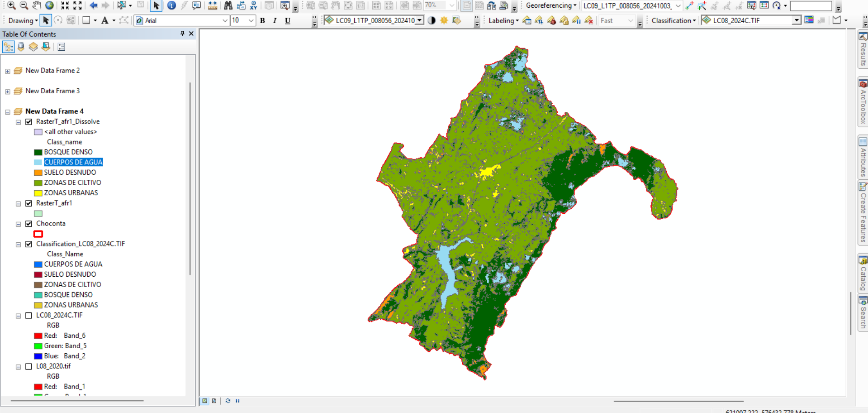
Task: Open the Table Of Contents Options icon
Action: coord(62,47)
